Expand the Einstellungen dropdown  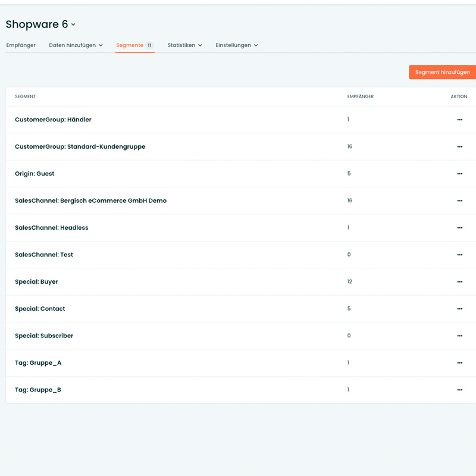(236, 45)
